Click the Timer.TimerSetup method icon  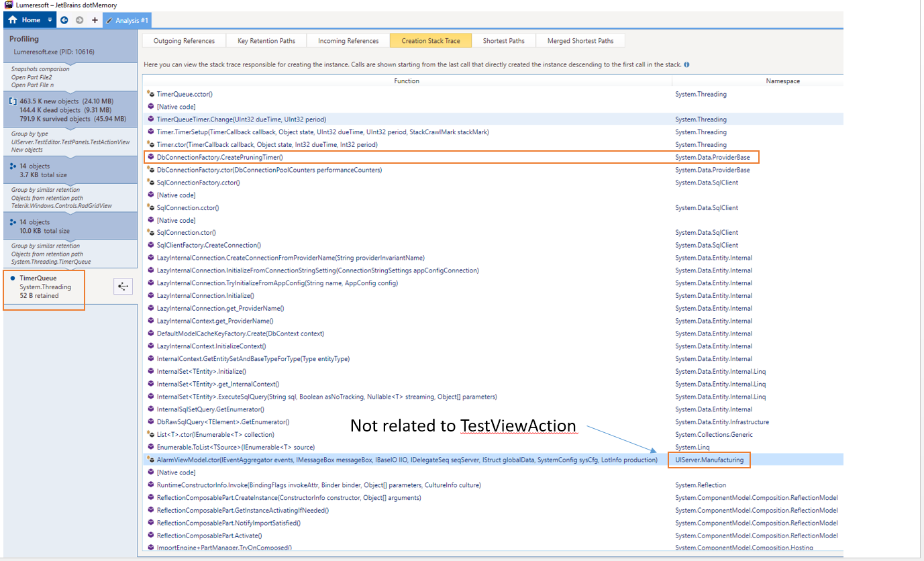151,132
